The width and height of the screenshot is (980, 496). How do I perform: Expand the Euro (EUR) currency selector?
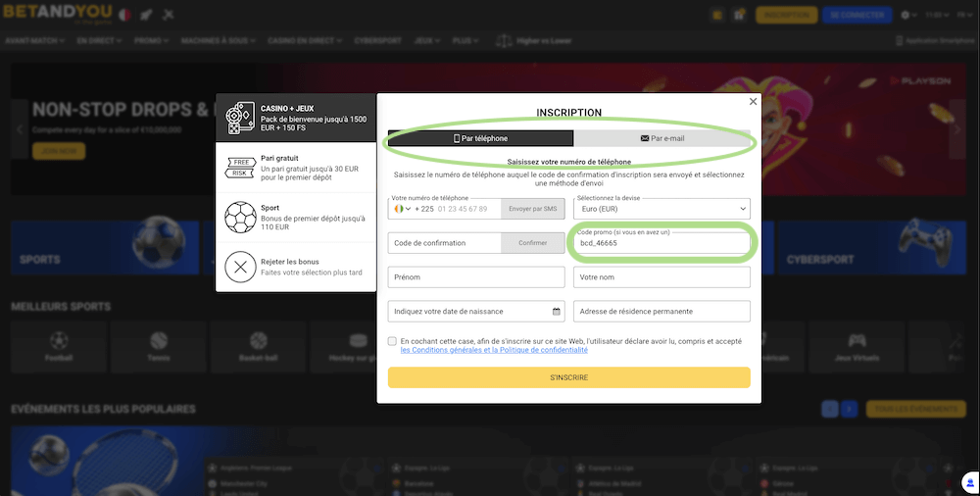point(661,209)
